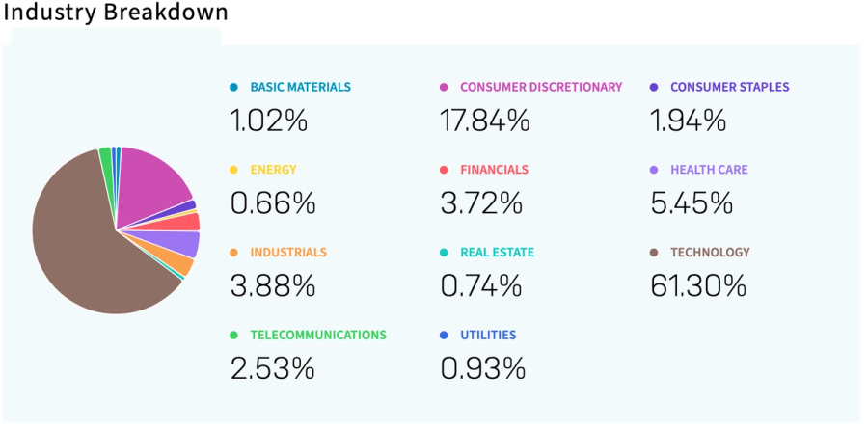The height and width of the screenshot is (431, 868).
Task: Click the Technology brown legend dot
Action: (x=654, y=253)
